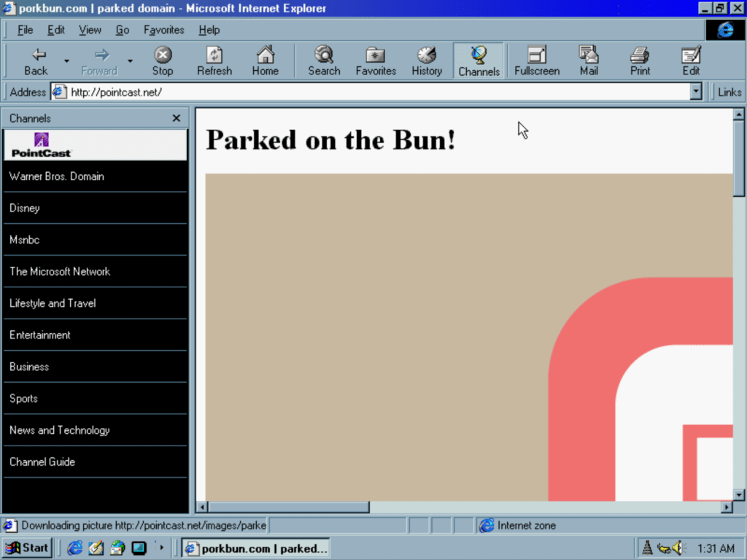The height and width of the screenshot is (560, 747).
Task: Show the History pane
Action: tap(427, 61)
